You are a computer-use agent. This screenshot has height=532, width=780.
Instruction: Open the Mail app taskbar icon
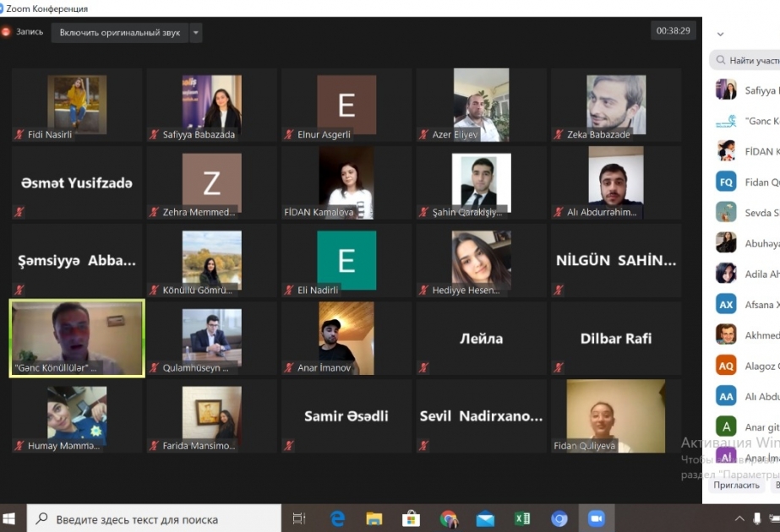[x=485, y=519]
